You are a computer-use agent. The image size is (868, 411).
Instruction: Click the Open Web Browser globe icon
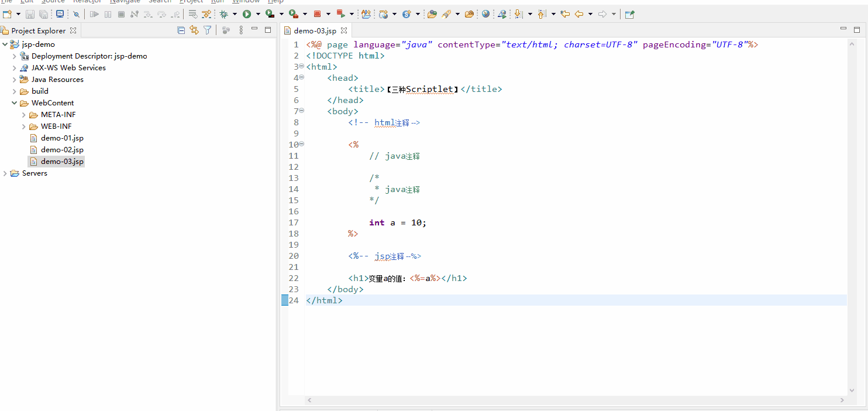[485, 14]
